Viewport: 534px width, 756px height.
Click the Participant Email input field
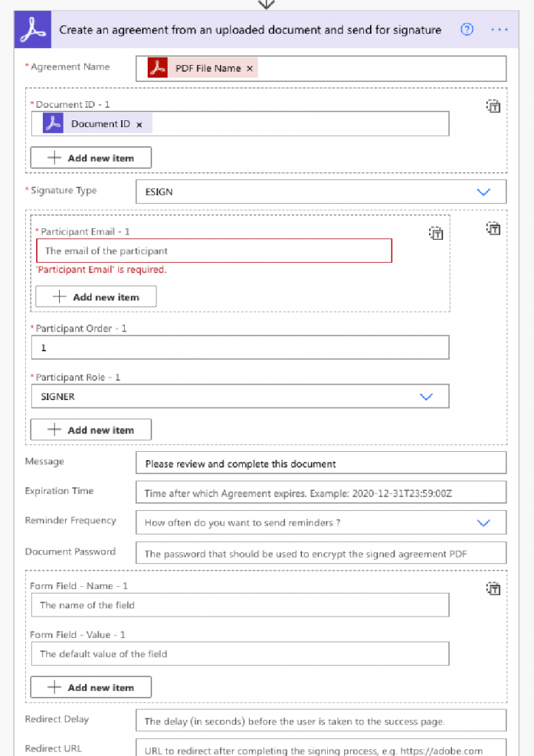pos(214,251)
